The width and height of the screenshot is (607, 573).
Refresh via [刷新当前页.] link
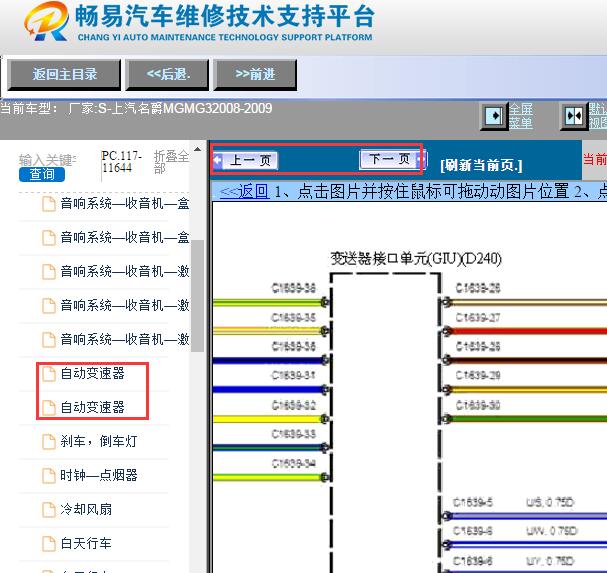tap(482, 165)
